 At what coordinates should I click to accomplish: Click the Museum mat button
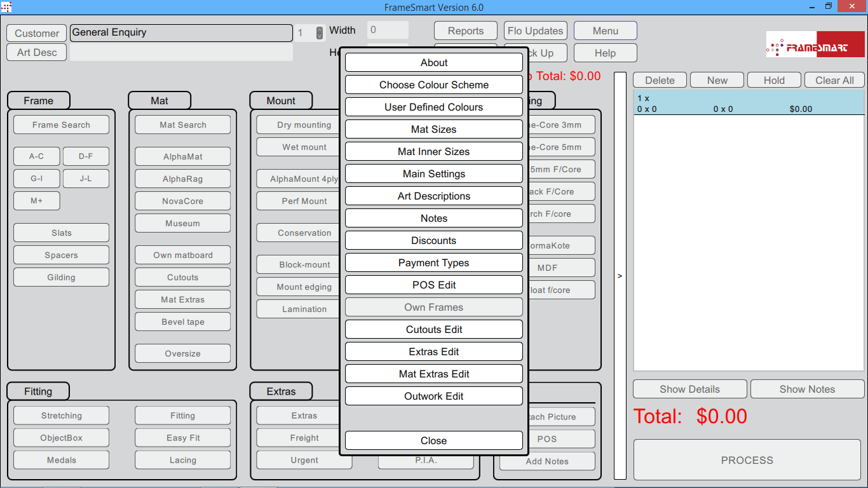[x=183, y=223]
